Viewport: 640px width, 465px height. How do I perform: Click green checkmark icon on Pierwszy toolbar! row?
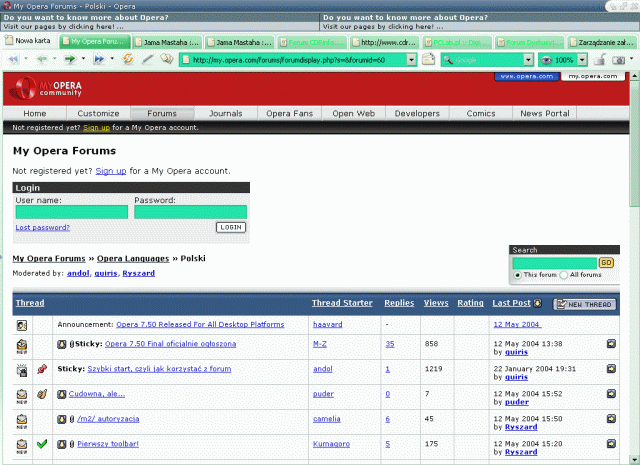point(42,443)
